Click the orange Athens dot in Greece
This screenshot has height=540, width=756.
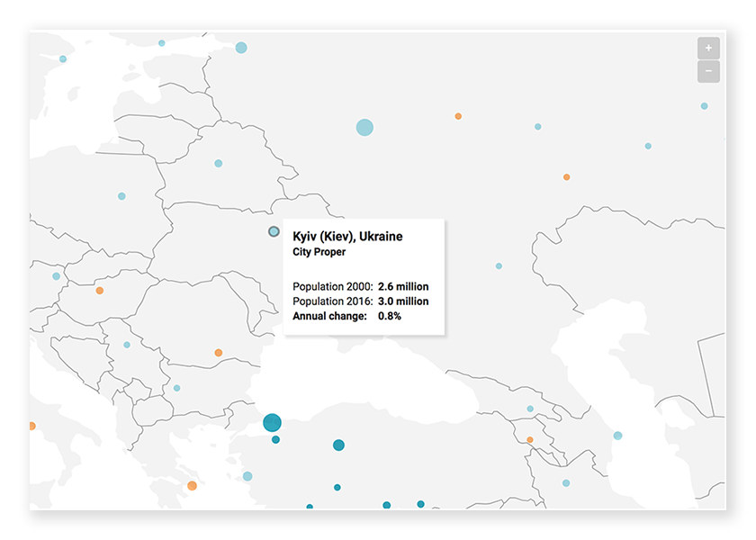[x=192, y=486]
